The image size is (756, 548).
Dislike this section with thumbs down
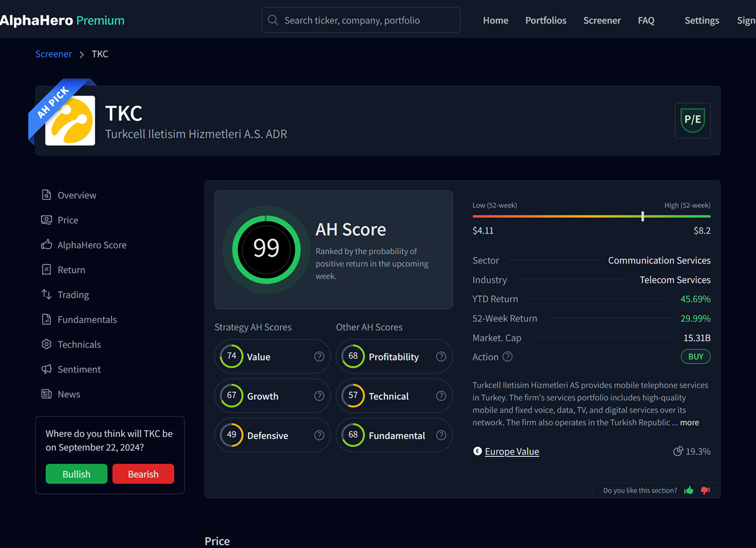click(705, 490)
